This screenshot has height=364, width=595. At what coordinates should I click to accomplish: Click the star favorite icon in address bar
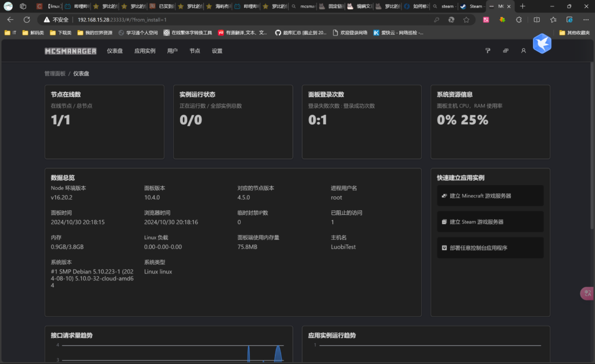tap(466, 20)
